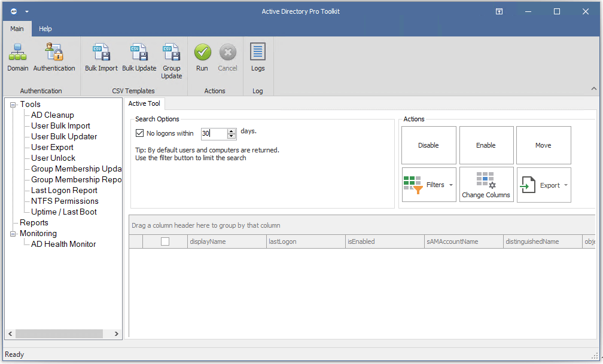Sort by the sAMAccountName column header
The image size is (603, 364).
[464, 241]
